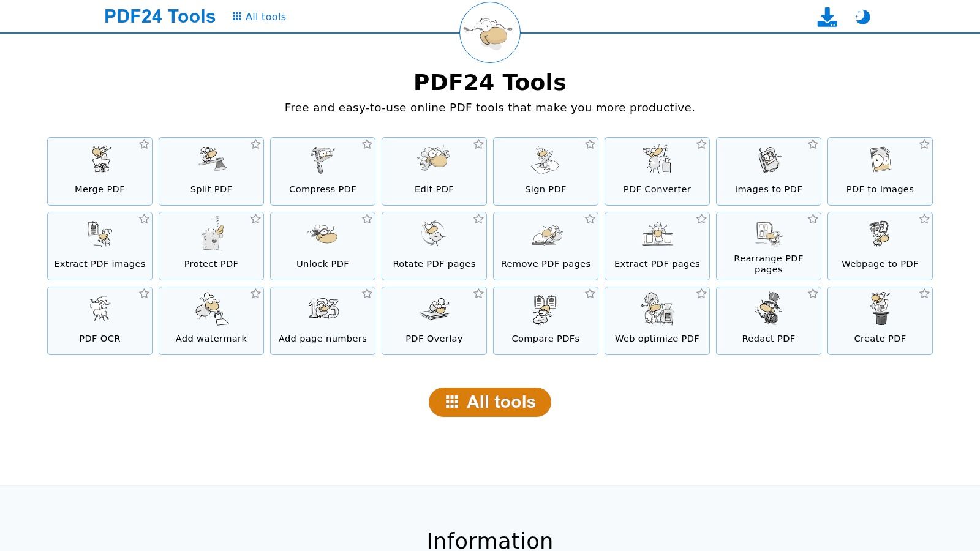The height and width of the screenshot is (551, 980).
Task: Open All tools in the header
Action: coord(259,17)
